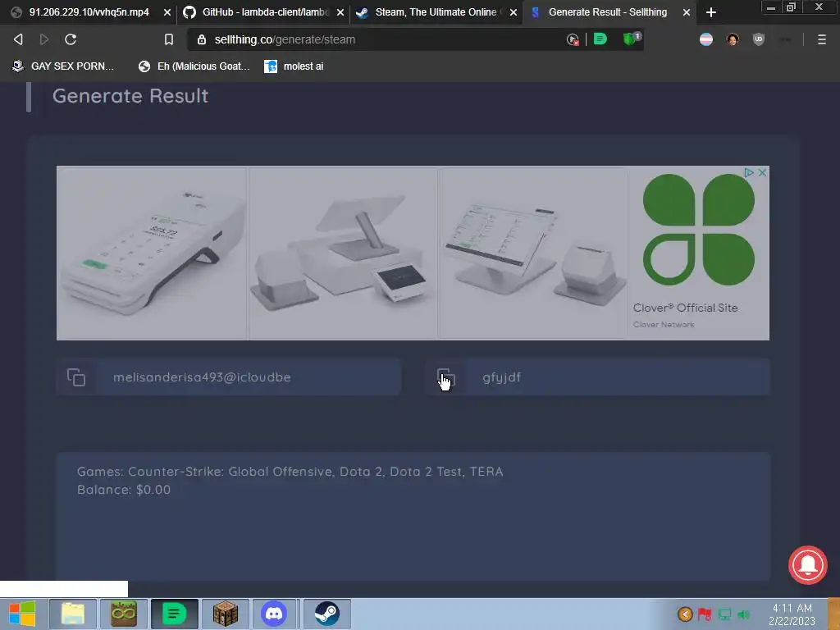
Task: View site info via the padlock icon
Action: tap(202, 39)
